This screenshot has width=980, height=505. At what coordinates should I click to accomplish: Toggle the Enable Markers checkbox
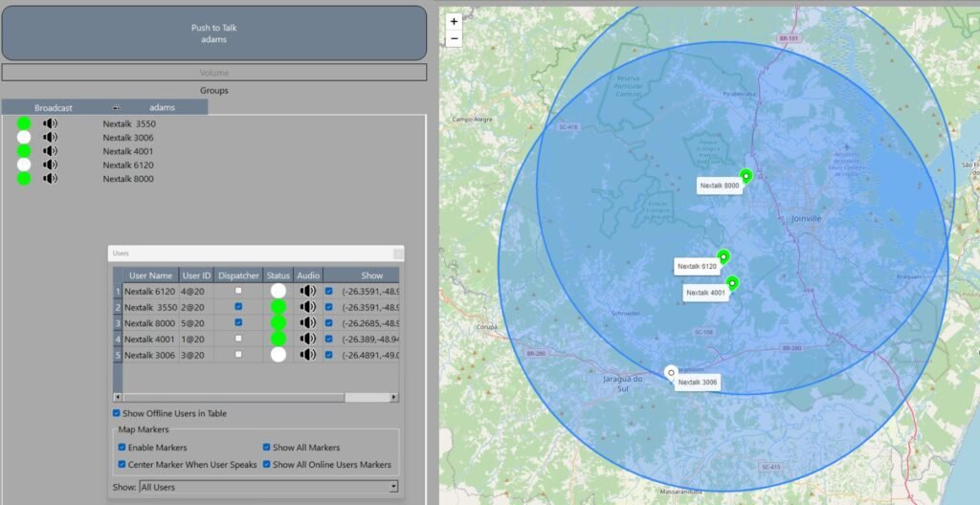[x=122, y=448]
